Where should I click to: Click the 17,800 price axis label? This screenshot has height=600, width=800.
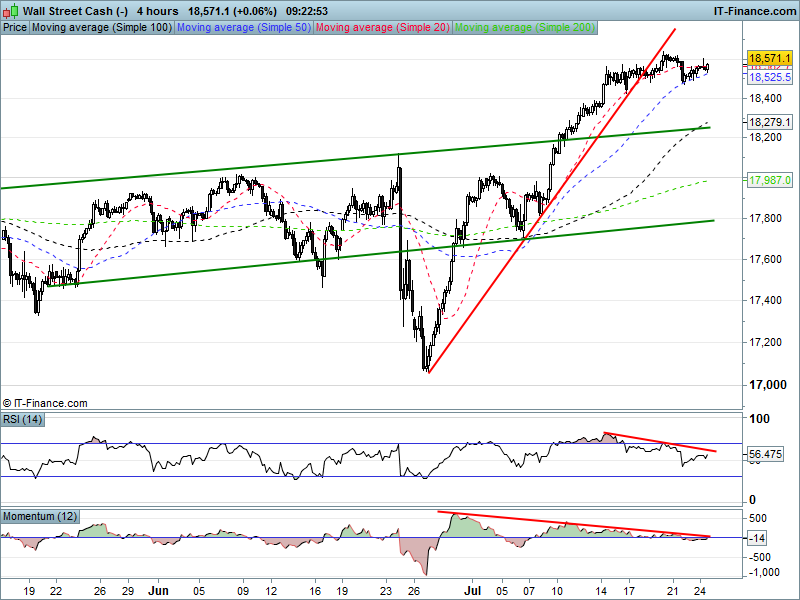[765, 218]
